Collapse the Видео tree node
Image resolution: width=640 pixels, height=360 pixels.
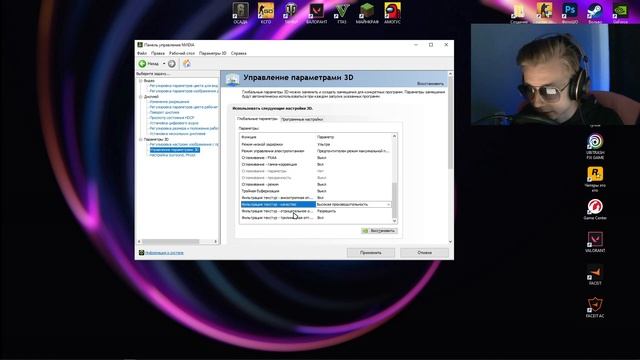click(x=141, y=81)
